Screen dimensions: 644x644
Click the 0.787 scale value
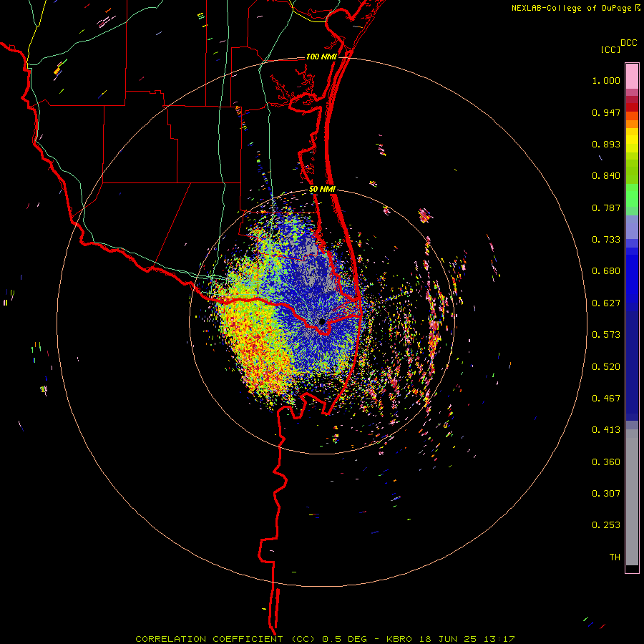606,208
